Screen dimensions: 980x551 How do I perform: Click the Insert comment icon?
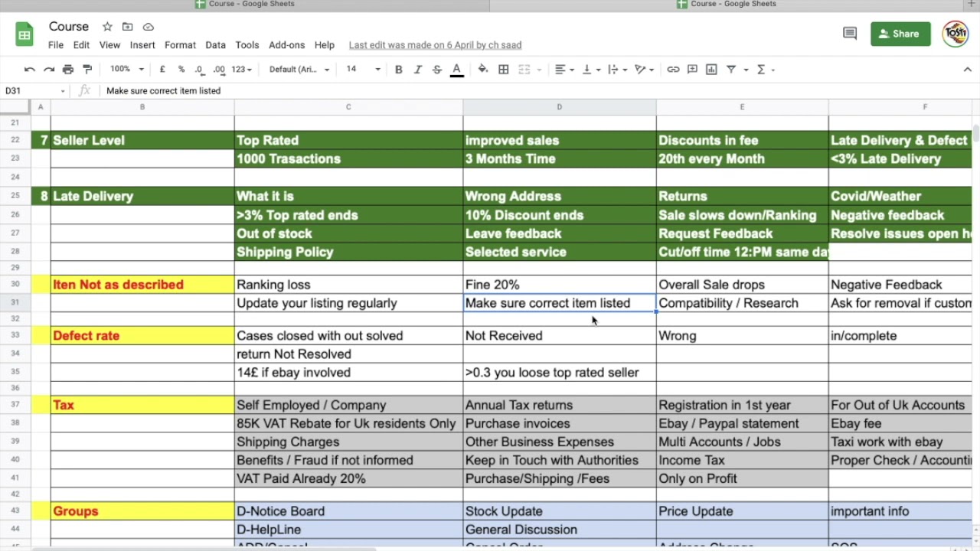coord(692,70)
